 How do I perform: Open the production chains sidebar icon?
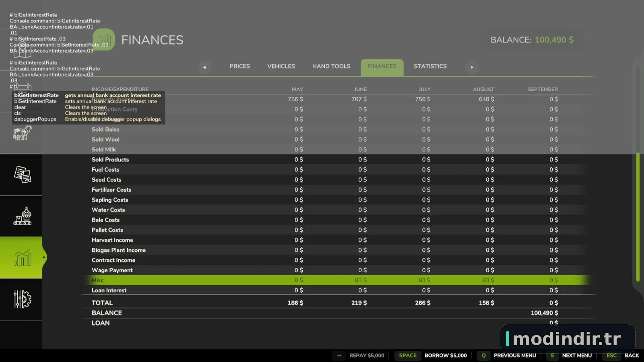23,216
